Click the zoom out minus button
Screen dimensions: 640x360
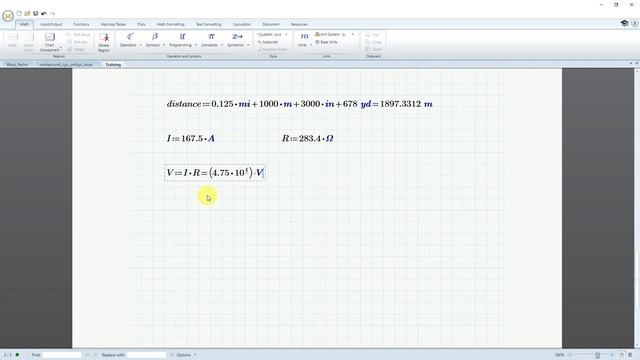(x=570, y=355)
